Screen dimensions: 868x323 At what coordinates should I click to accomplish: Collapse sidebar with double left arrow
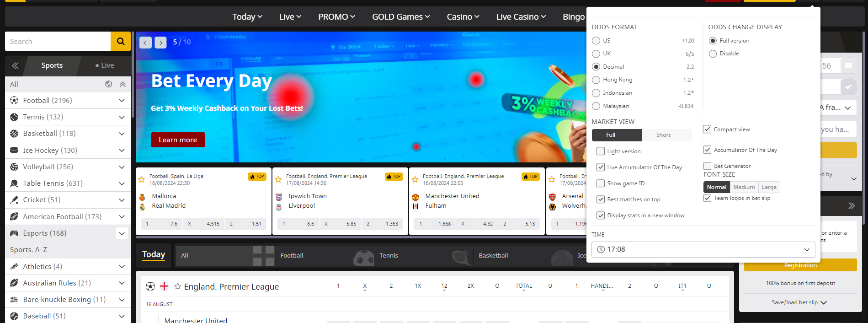point(16,66)
